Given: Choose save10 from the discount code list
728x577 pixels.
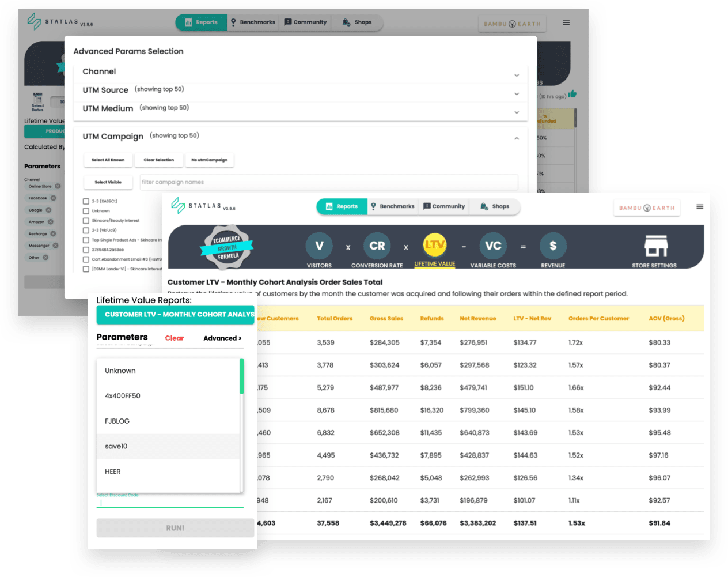Looking at the screenshot, I should pyautogui.click(x=168, y=447).
